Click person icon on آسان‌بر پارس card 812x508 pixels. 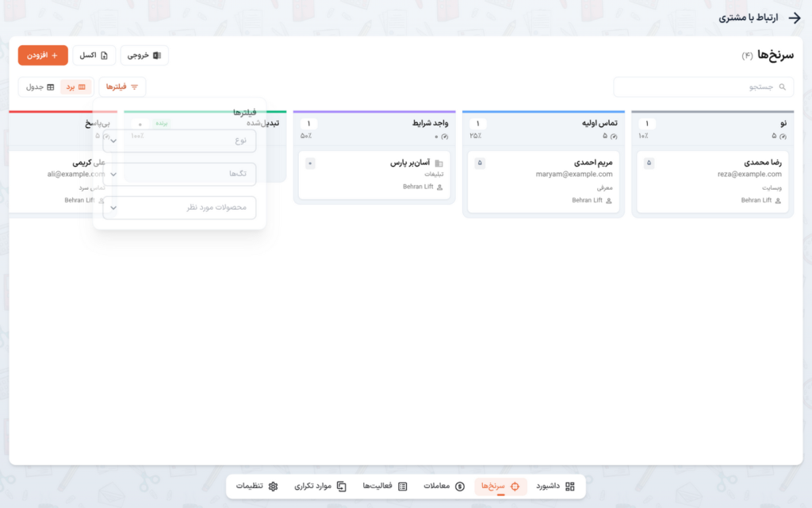click(439, 187)
